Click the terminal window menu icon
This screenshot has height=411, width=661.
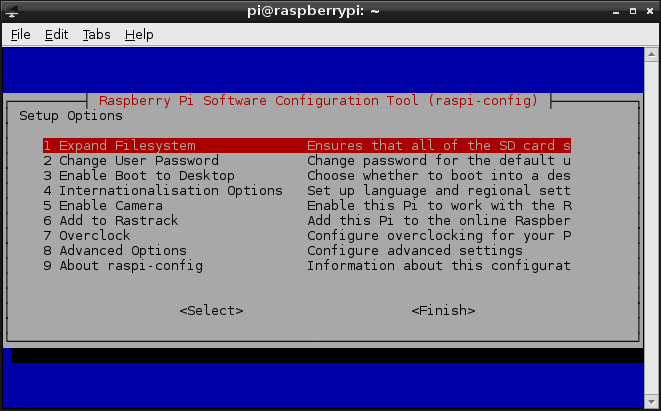click(12, 11)
